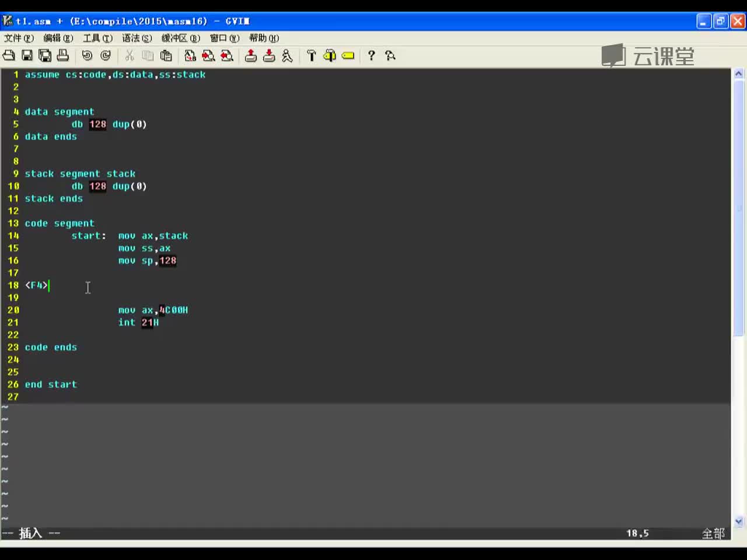Viewport: 747px width, 560px height.
Task: Open the 文件(F) menu
Action: coord(19,38)
